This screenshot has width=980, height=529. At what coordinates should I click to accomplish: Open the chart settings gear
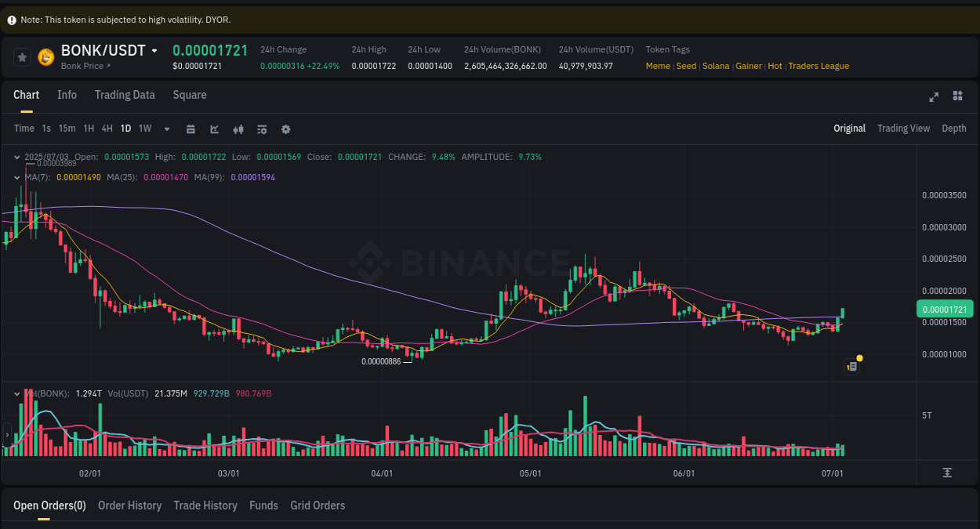[x=285, y=129]
